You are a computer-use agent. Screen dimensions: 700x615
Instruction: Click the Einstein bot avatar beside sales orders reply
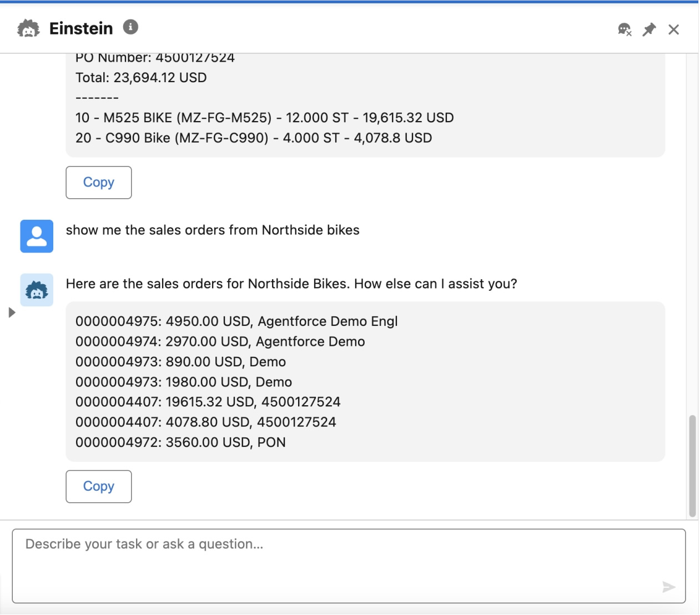tap(37, 290)
